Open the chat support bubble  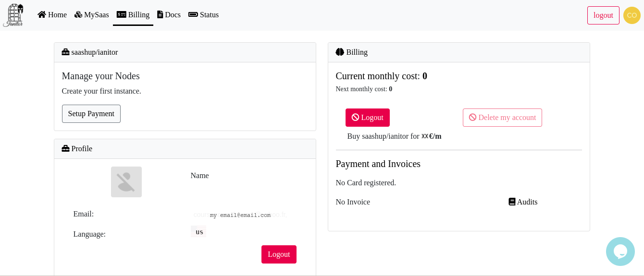tap(620, 252)
